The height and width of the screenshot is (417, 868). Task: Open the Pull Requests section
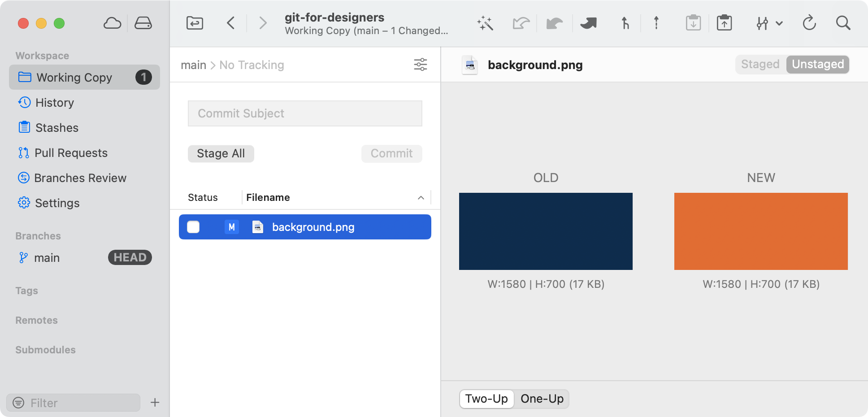(x=71, y=152)
